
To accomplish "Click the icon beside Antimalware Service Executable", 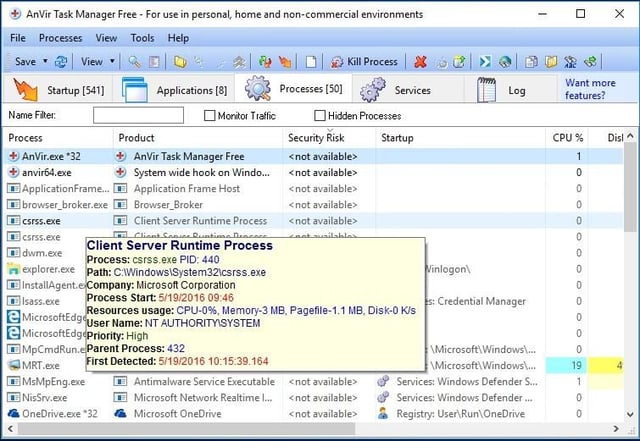I will coord(120,381).
